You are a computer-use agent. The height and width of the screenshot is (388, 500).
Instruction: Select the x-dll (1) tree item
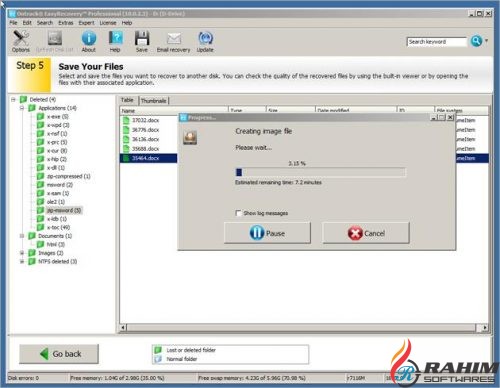click(56, 168)
